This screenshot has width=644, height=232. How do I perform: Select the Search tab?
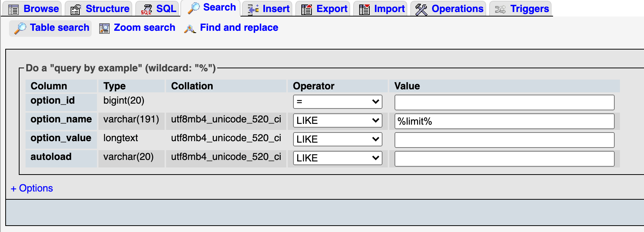(210, 8)
